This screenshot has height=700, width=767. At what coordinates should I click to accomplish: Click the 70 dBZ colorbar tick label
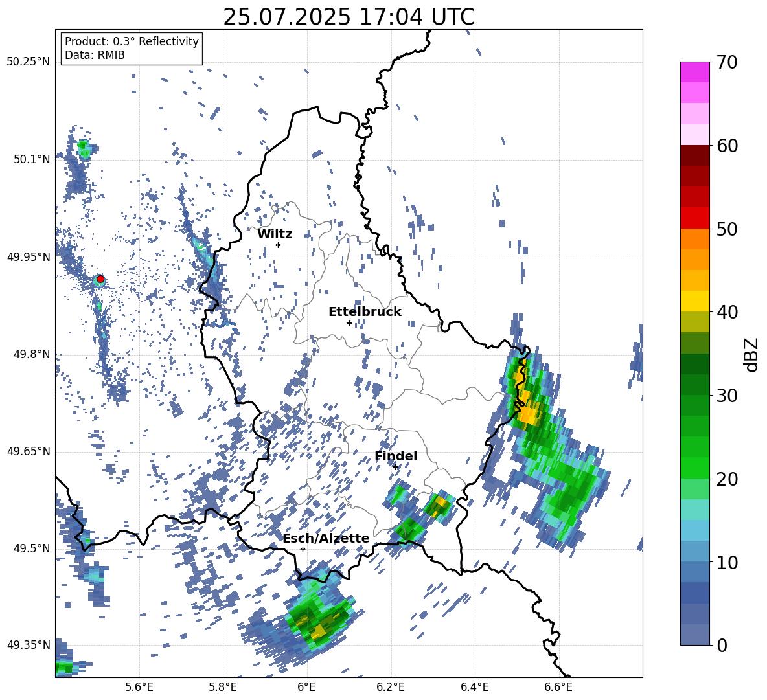pos(726,62)
